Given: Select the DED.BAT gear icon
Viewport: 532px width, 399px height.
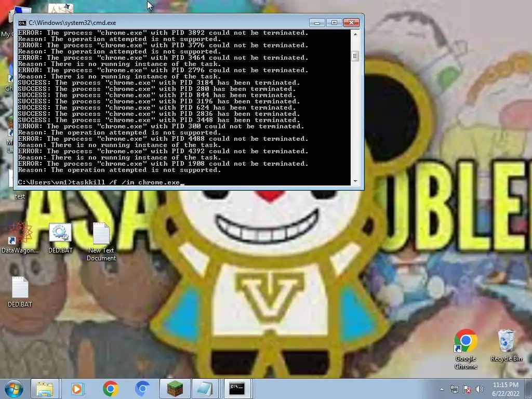Looking at the screenshot, I should [x=60, y=238].
